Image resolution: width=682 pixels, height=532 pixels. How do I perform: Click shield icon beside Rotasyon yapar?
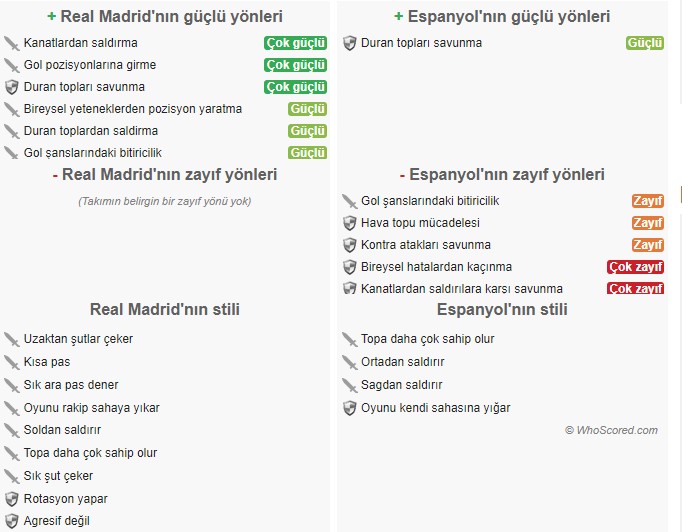(12, 499)
